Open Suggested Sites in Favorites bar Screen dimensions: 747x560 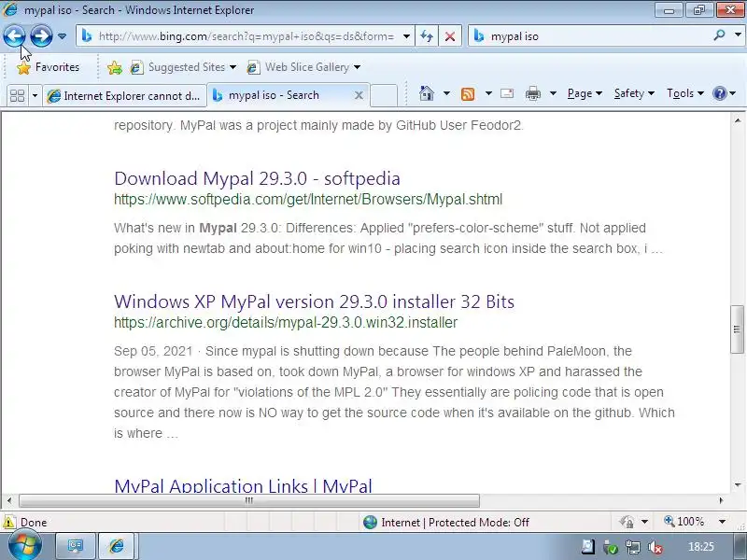183,67
